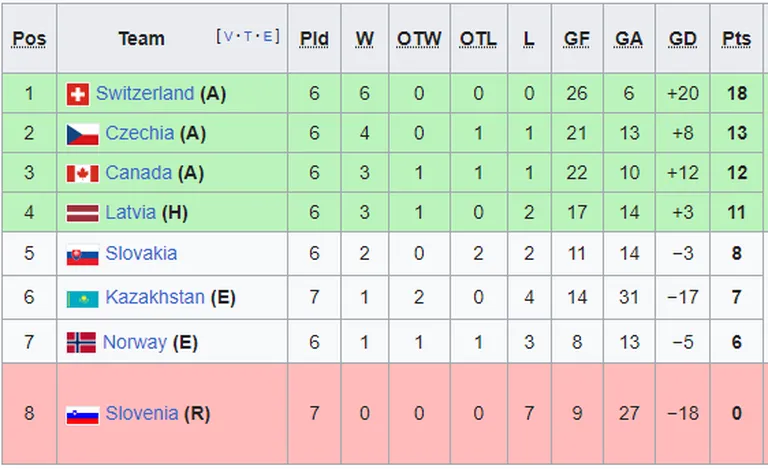Click the Pos column header
768x469 pixels.
[29, 39]
